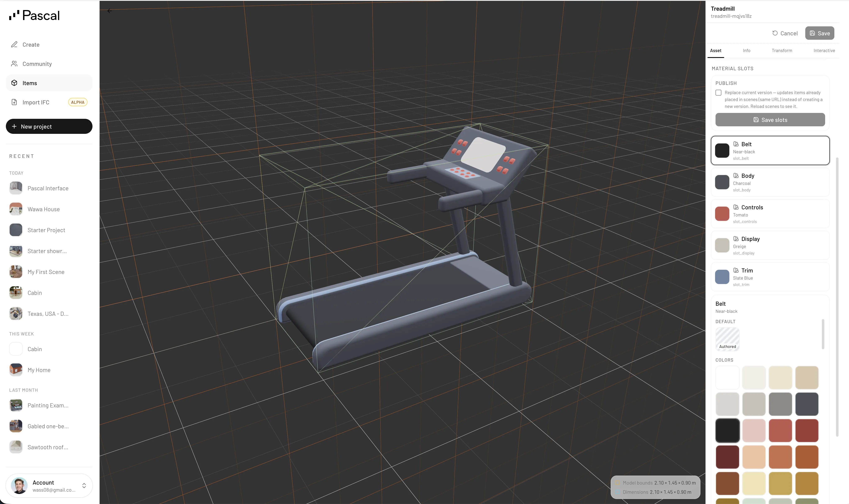Select the Display slot's greige swatch
The width and height of the screenshot is (849, 504).
click(x=722, y=245)
